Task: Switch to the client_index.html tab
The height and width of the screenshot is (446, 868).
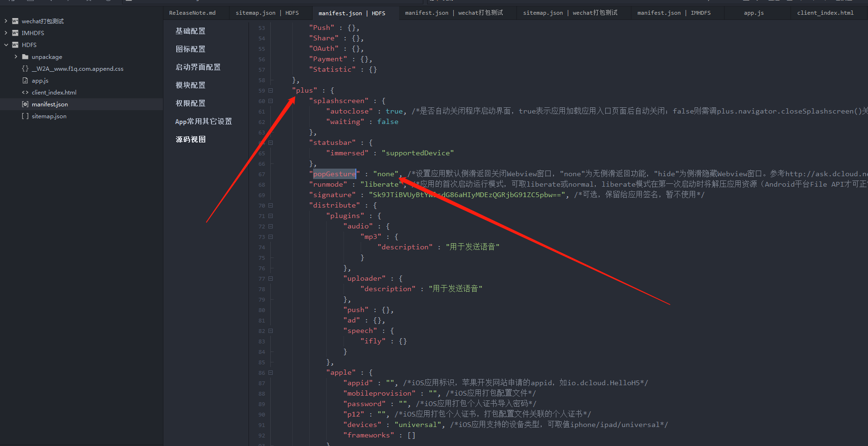Action: point(825,13)
